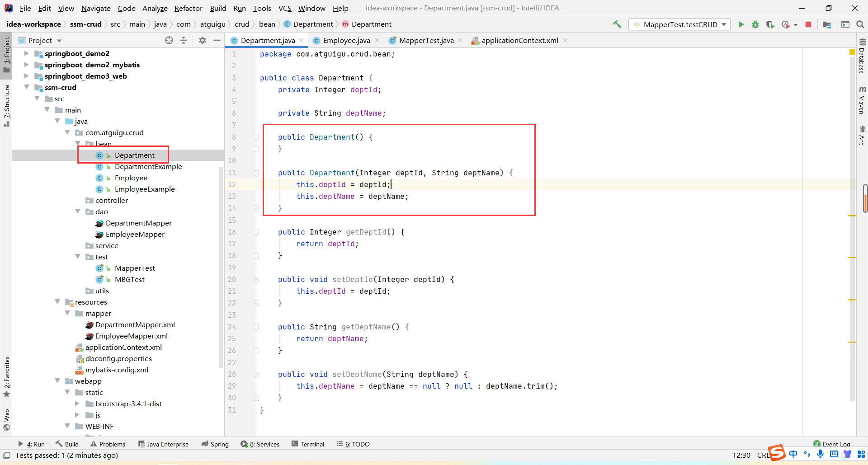
Task: Open the Structure tool window
Action: point(6,106)
